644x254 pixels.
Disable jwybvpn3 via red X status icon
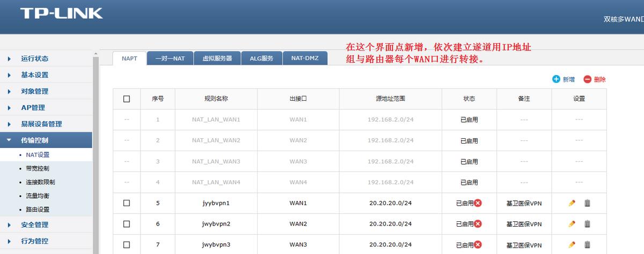(x=478, y=244)
